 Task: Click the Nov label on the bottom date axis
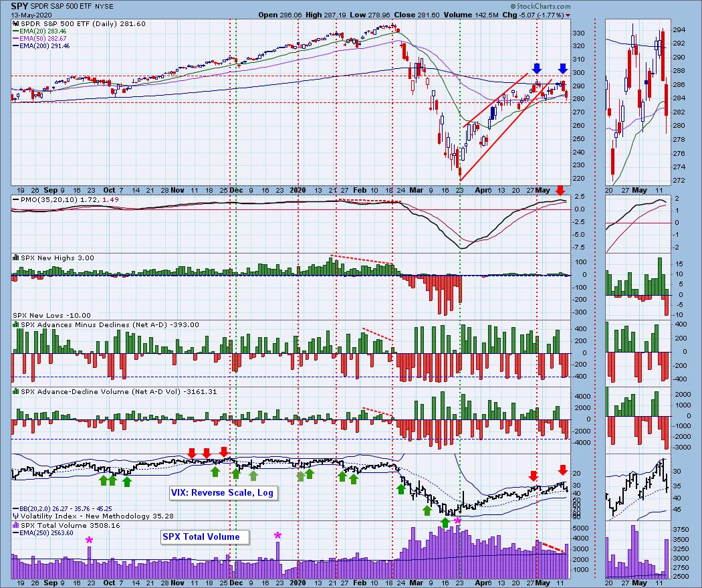coord(177,583)
